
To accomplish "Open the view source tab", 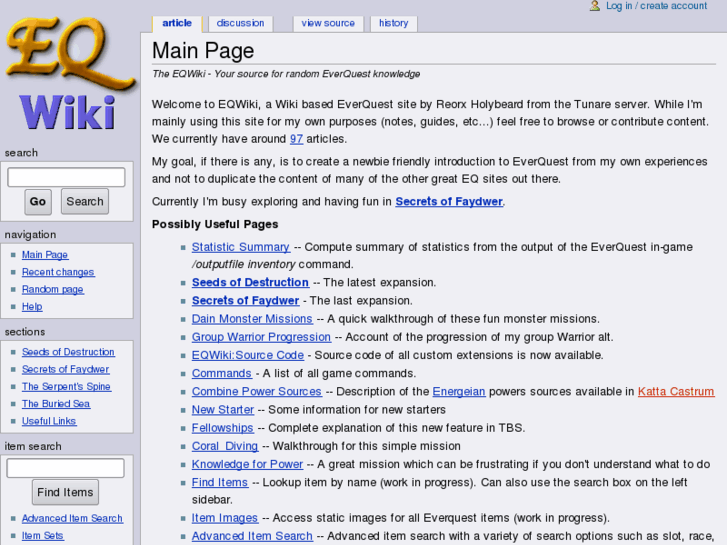I will (328, 23).
